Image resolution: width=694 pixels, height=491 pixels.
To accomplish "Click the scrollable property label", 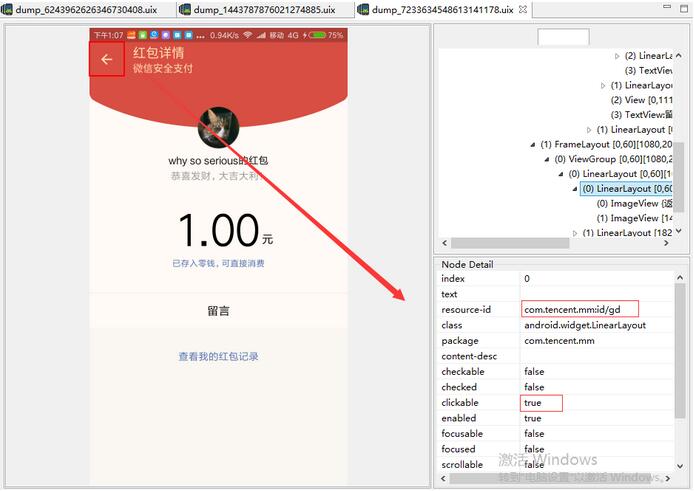I will (x=462, y=464).
